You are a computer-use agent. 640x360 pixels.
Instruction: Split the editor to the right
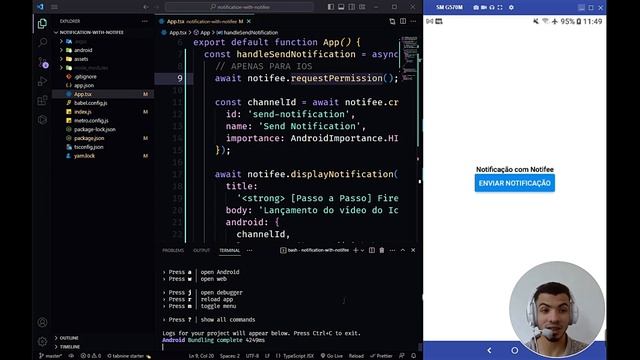pos(403,21)
